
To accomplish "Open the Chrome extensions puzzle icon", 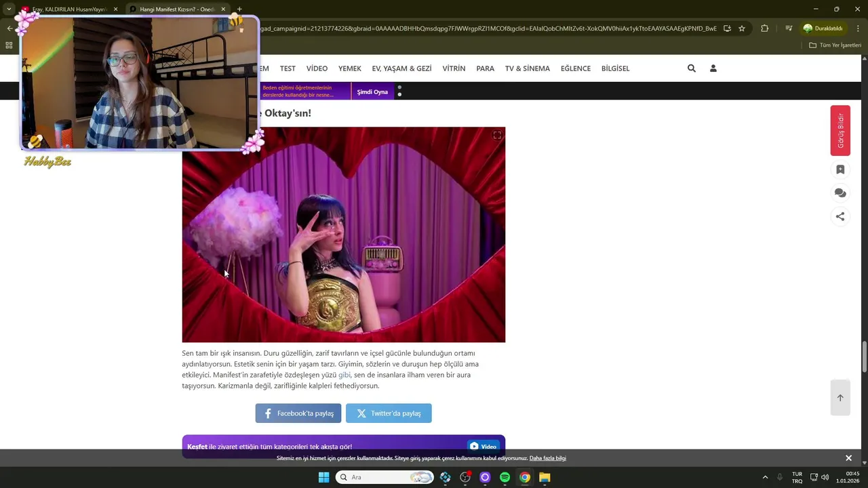I will [x=765, y=28].
